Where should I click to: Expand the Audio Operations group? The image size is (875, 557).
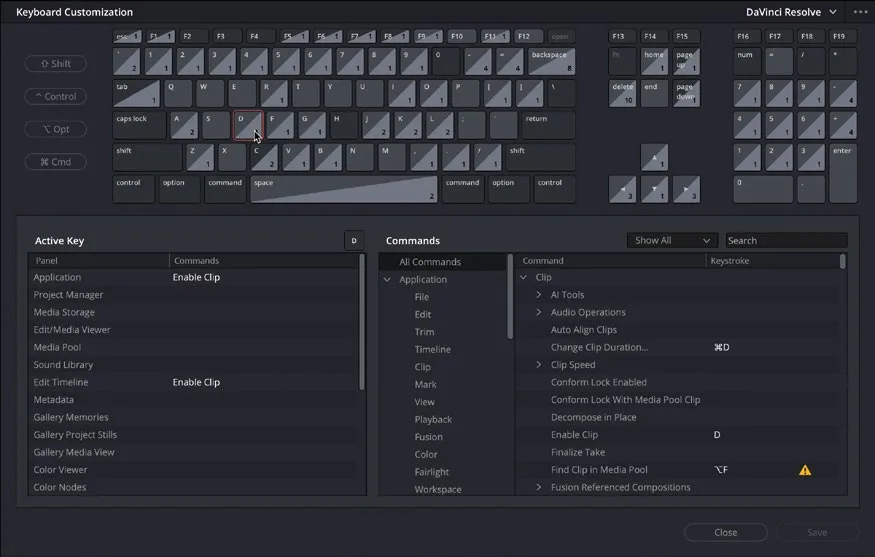click(539, 312)
